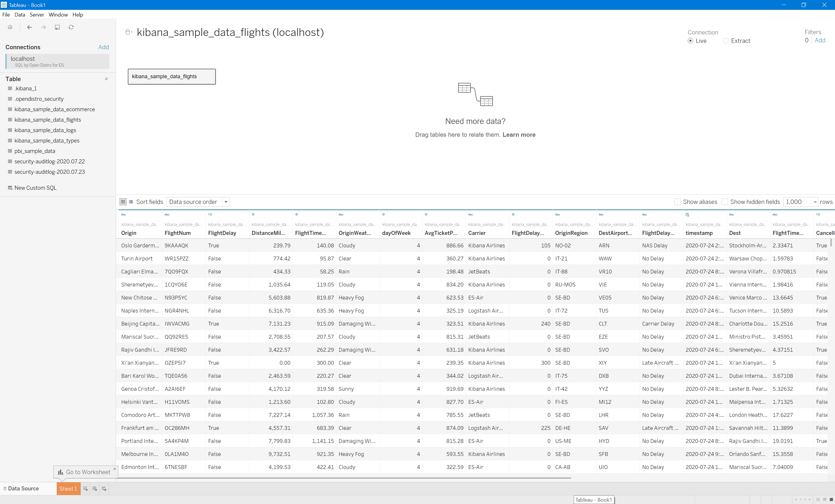Select the kibana_sample_data_flights table in list

(48, 120)
